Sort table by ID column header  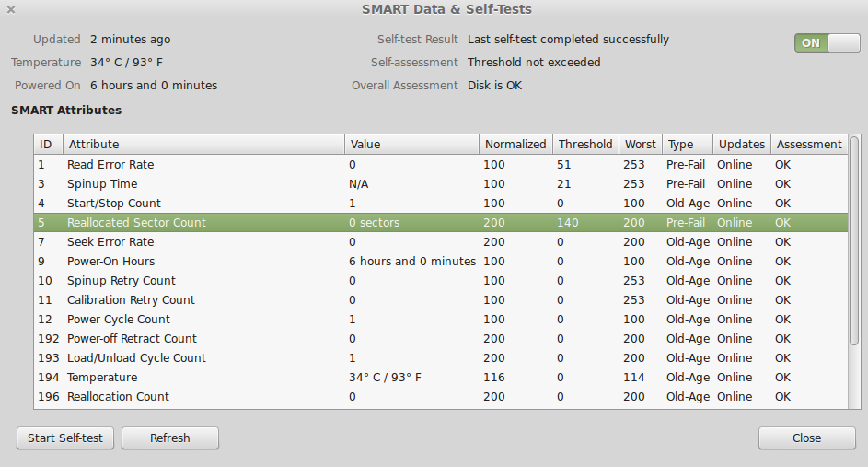tap(48, 144)
